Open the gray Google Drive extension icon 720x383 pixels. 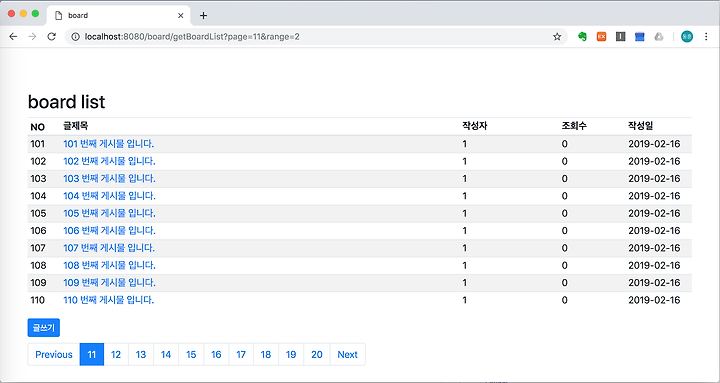pyautogui.click(x=659, y=37)
